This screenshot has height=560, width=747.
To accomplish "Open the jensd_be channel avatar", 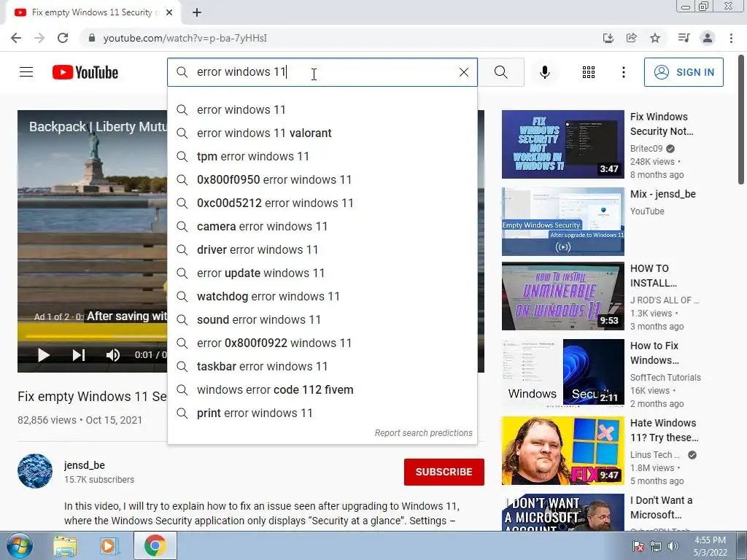I will (x=35, y=471).
